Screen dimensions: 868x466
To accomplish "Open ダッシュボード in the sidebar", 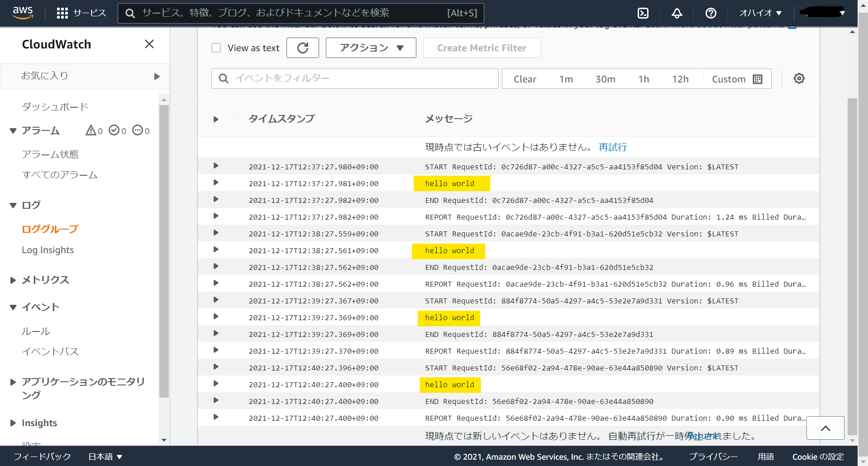I will click(55, 107).
